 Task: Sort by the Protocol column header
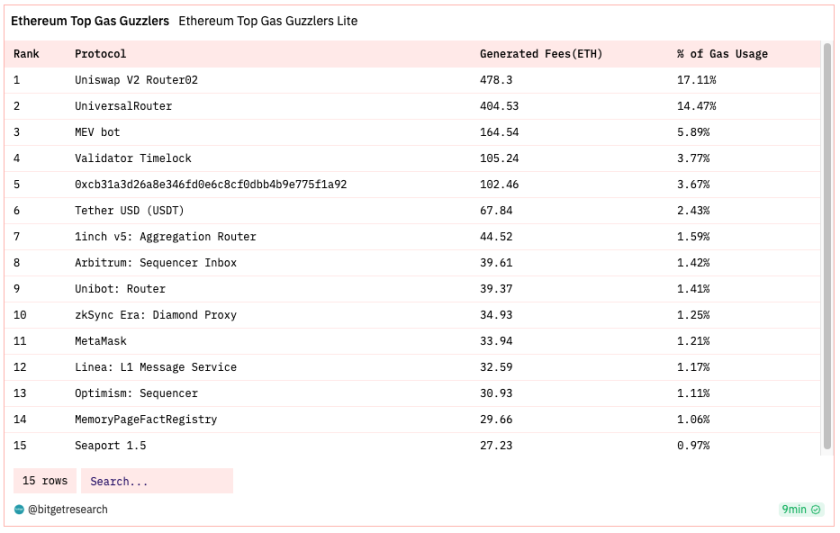point(100,54)
